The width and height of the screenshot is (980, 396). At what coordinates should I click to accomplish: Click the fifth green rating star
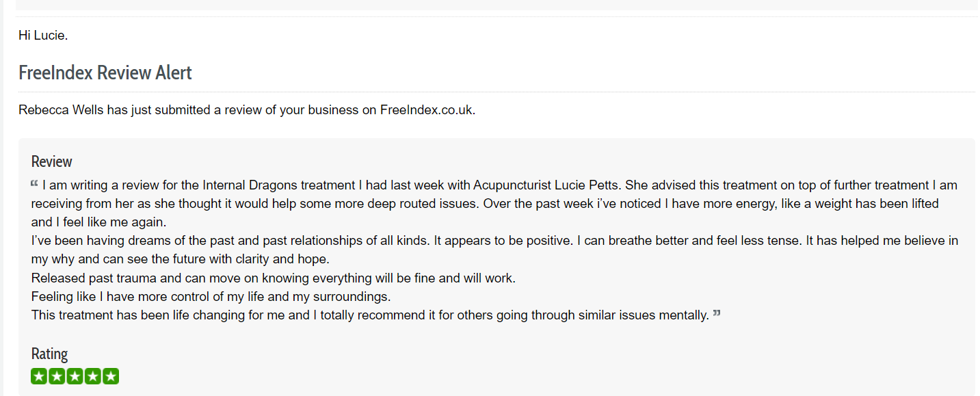pyautogui.click(x=110, y=376)
